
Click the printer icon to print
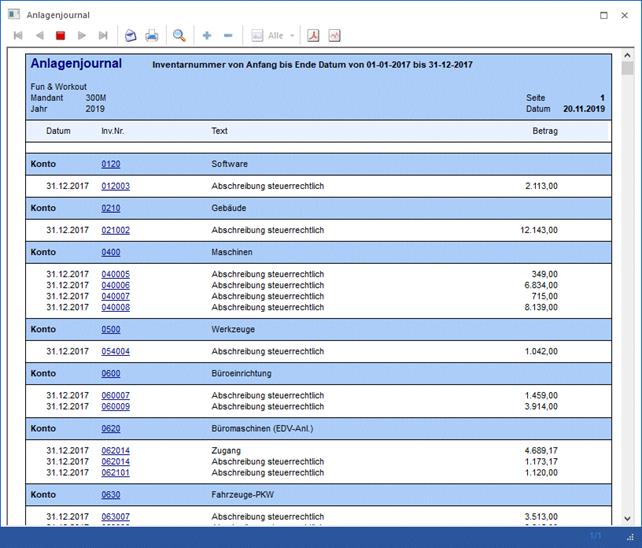tap(152, 36)
